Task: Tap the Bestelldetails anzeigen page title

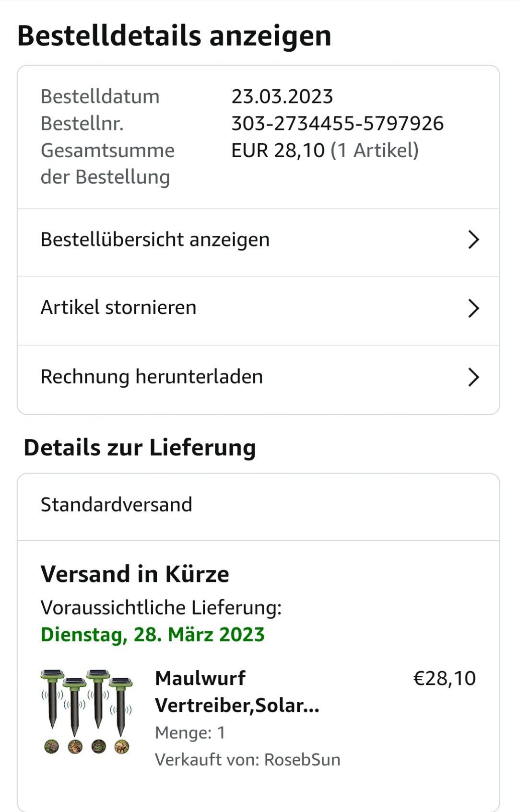Action: pyautogui.click(x=174, y=36)
